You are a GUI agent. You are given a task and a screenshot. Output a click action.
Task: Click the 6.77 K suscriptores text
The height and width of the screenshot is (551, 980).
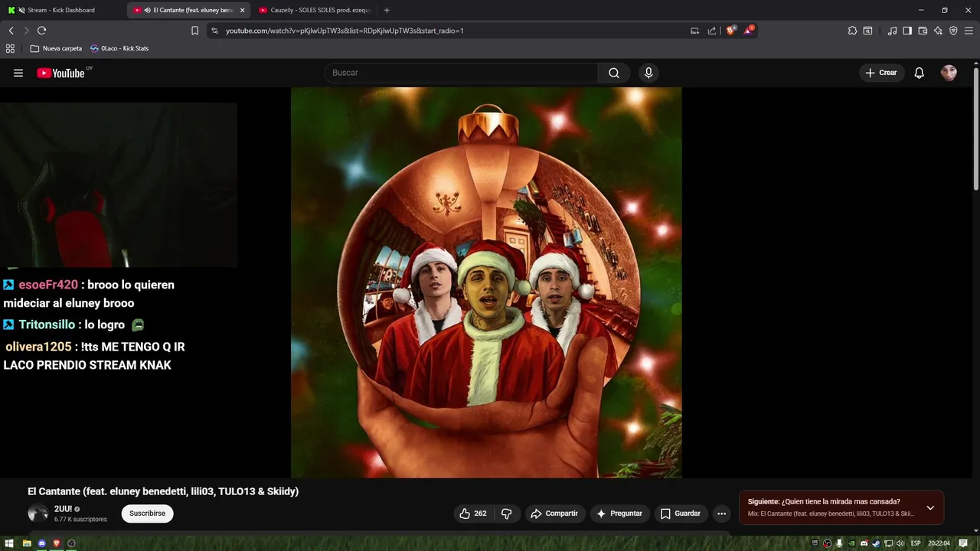(80, 519)
